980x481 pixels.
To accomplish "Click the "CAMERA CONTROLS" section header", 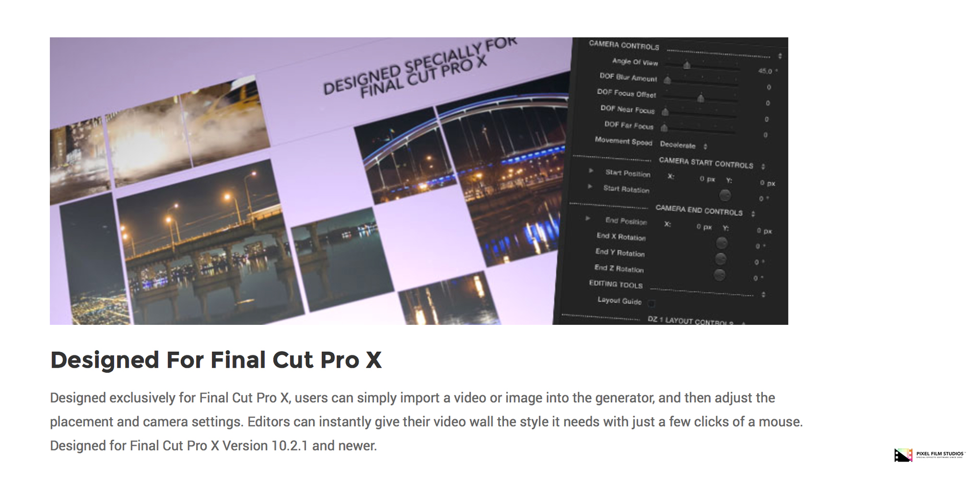I will [624, 45].
